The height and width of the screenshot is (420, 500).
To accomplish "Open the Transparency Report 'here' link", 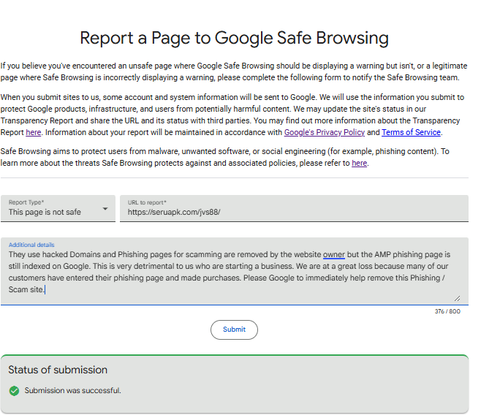I will [33, 133].
